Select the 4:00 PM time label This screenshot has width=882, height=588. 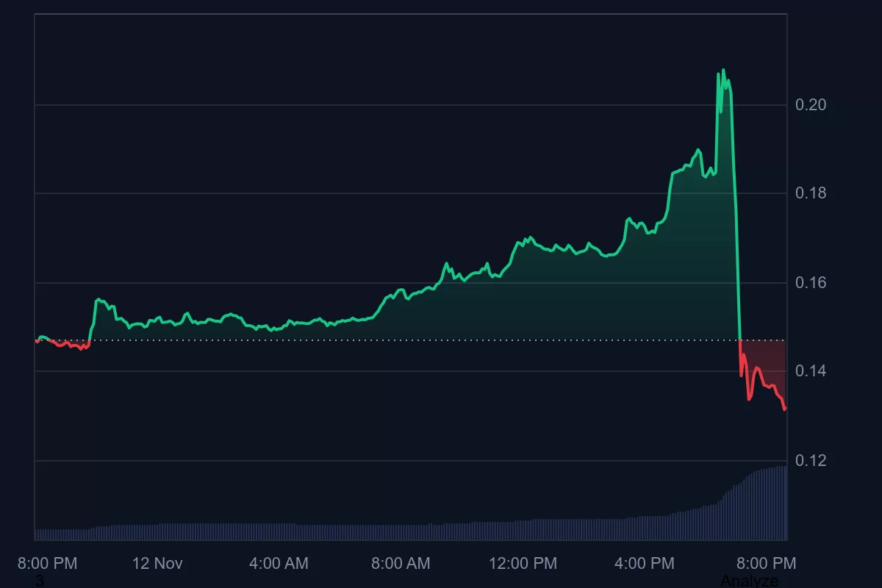(645, 564)
